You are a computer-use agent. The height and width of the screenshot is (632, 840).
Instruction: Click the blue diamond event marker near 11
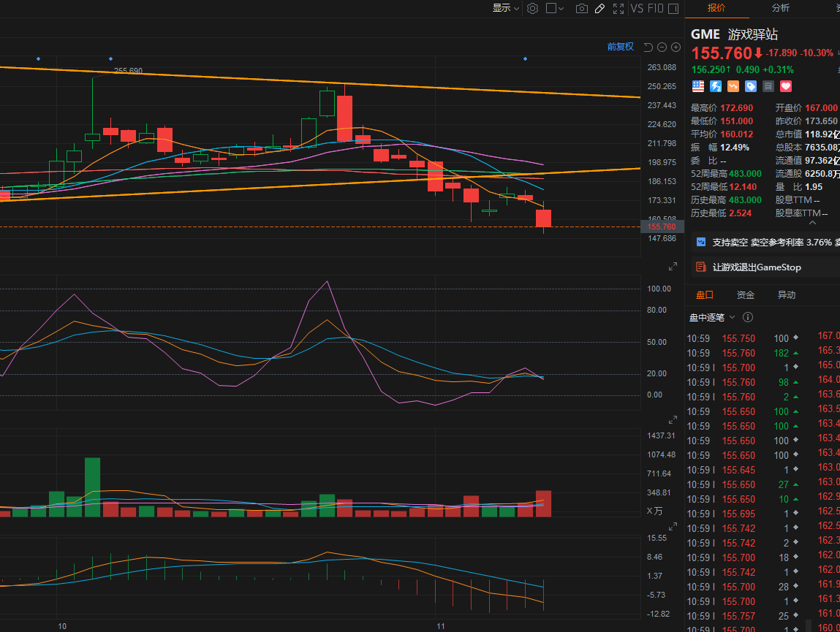525,58
